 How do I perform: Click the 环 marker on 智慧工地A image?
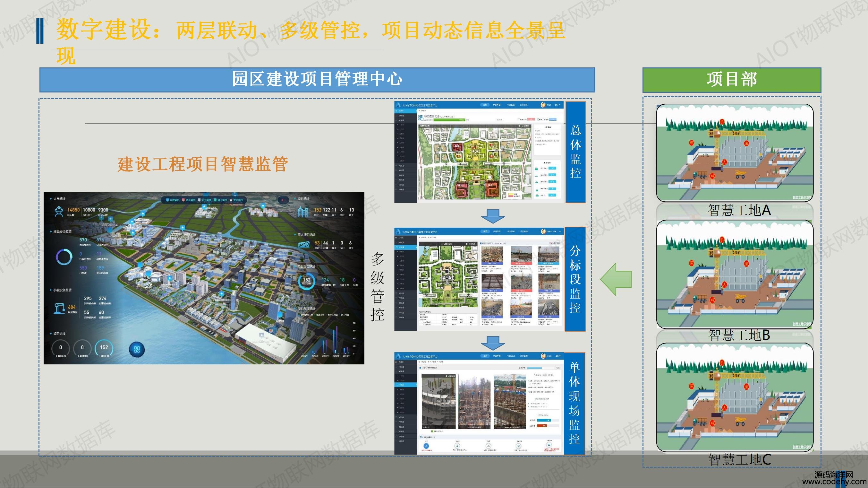click(692, 143)
